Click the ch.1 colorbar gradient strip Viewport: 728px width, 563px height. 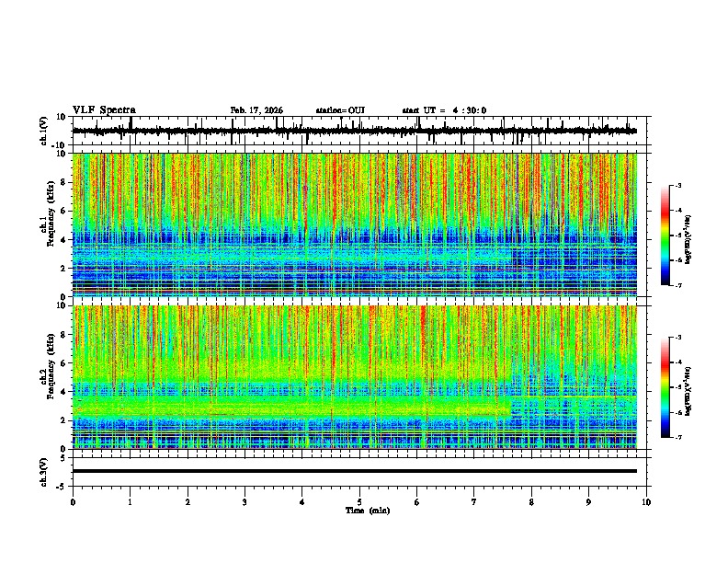pyautogui.click(x=665, y=236)
